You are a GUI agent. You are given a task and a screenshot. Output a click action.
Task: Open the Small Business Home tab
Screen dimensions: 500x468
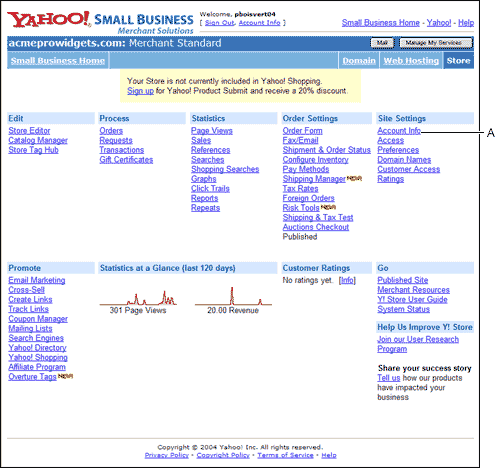point(58,61)
